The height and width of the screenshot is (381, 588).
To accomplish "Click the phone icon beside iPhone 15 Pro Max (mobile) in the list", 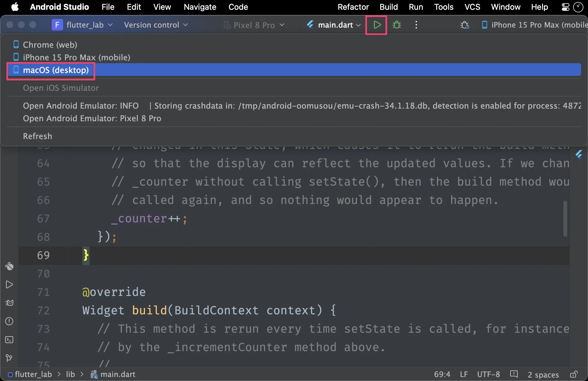I will 16,57.
